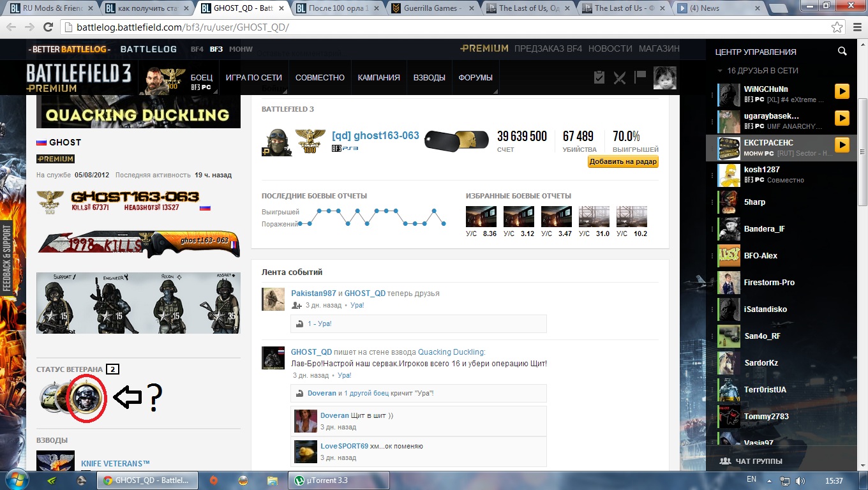The height and width of the screenshot is (490, 868).
Task: Open your profile avatar in header
Action: tap(664, 78)
